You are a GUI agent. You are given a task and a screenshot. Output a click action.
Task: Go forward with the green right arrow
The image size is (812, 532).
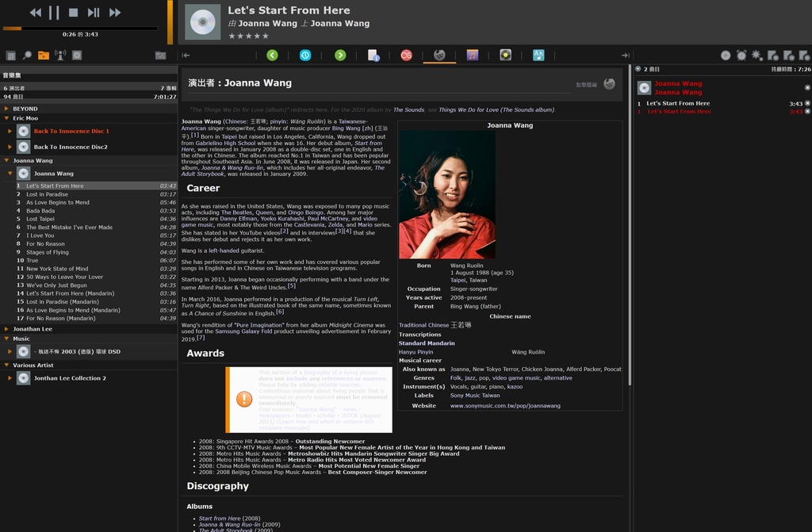point(340,55)
